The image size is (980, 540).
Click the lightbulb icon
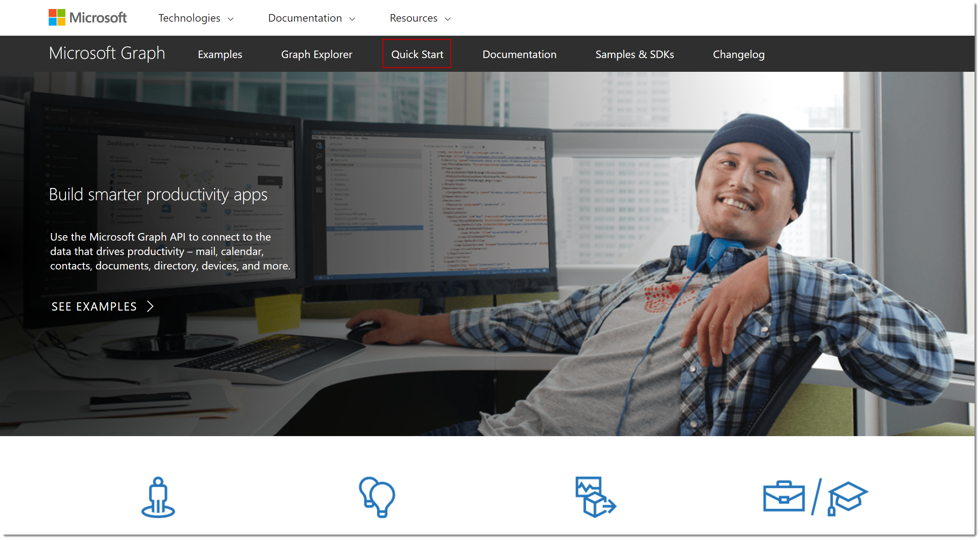[377, 497]
